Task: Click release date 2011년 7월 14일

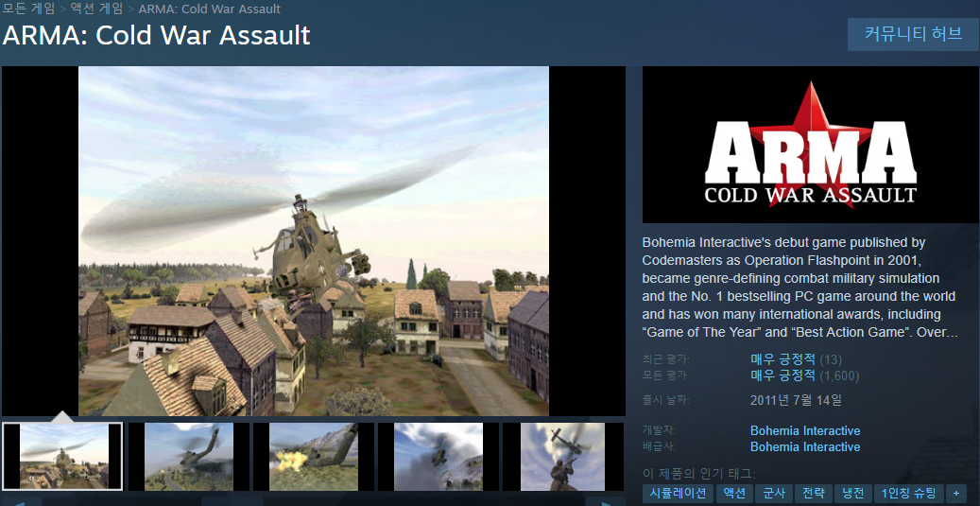Action: coord(796,400)
